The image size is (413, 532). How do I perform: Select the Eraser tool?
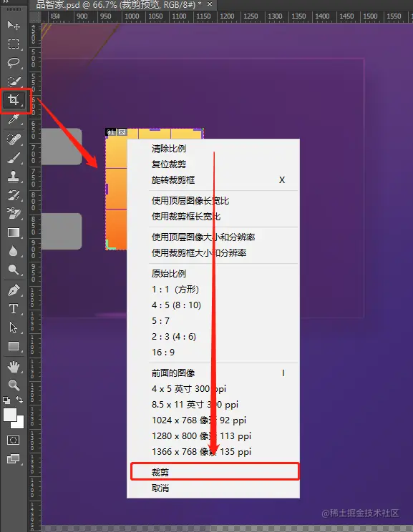click(14, 214)
